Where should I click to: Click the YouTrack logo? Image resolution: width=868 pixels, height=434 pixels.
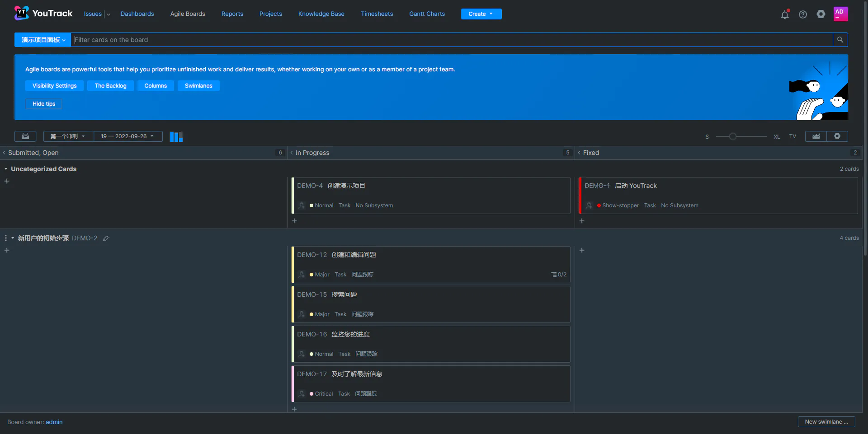pyautogui.click(x=43, y=14)
